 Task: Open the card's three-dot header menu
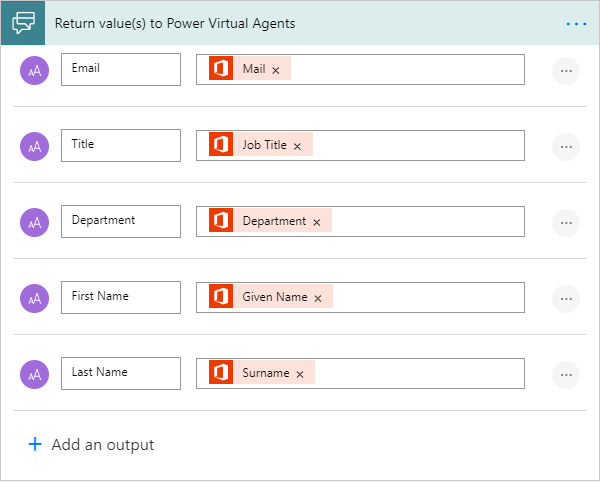(x=576, y=22)
